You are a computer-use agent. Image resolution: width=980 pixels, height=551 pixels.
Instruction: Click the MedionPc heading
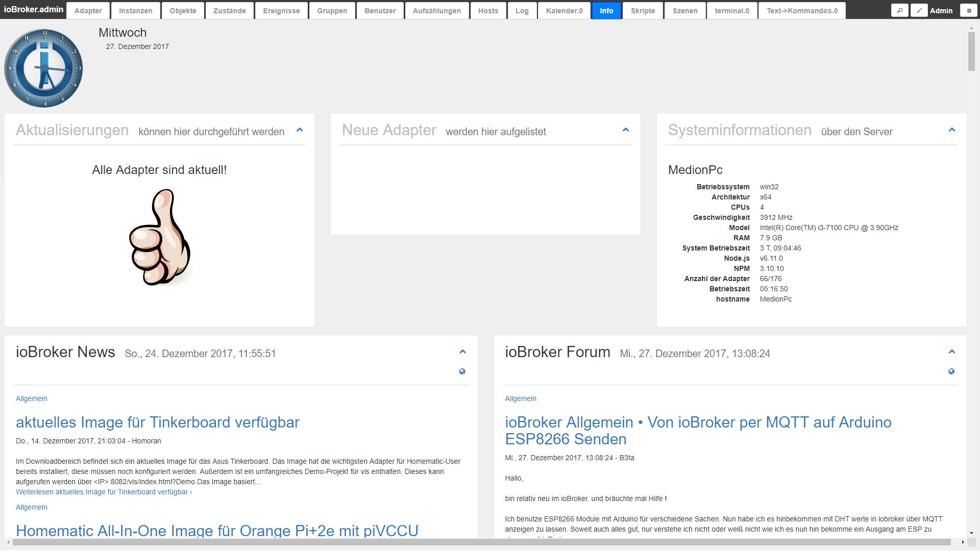(x=695, y=170)
